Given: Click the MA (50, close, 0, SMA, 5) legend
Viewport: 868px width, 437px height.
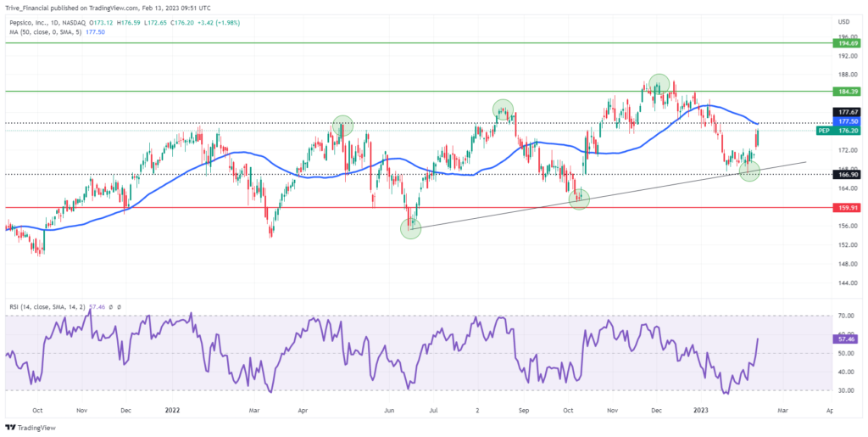Looking at the screenshot, I should coord(44,32).
